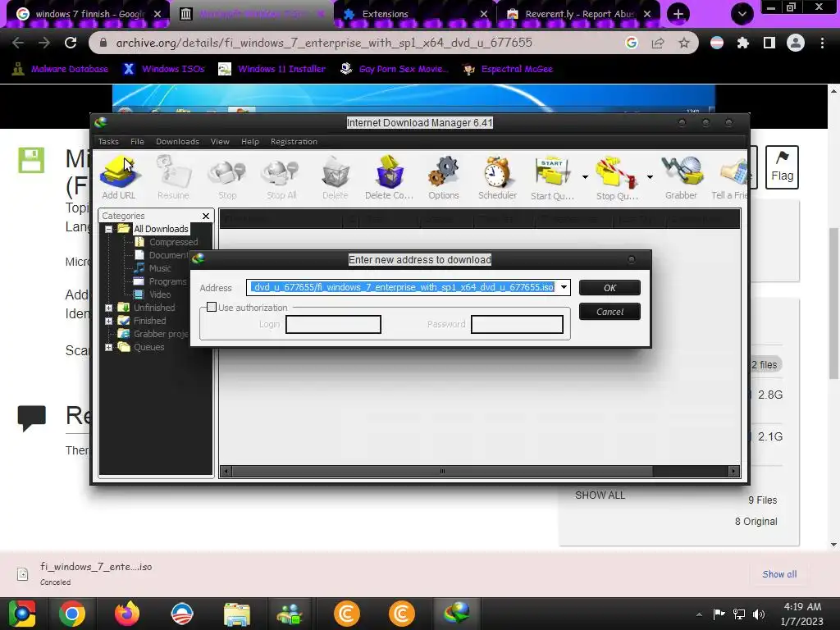Reload the archive.org page
The image size is (840, 630).
pyautogui.click(x=71, y=43)
